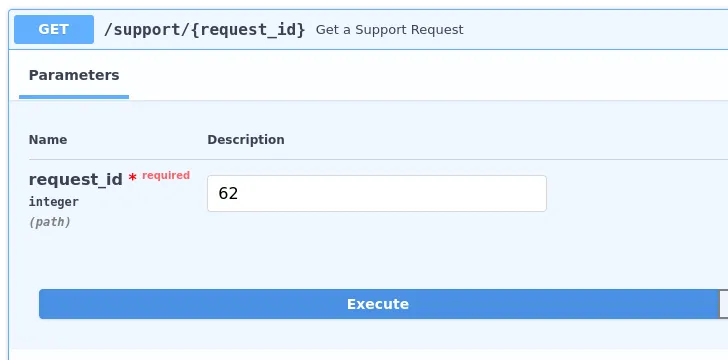728x360 pixels.
Task: Click the white area below operation panel
Action: point(367,355)
